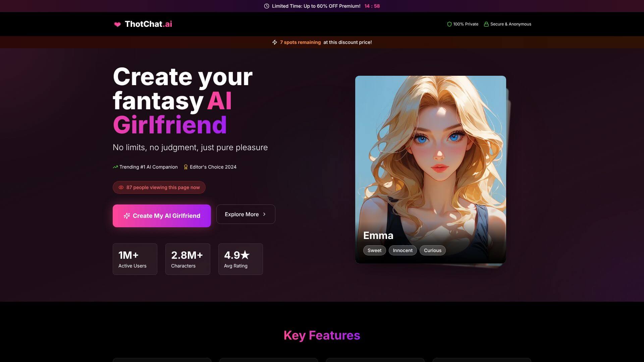The width and height of the screenshot is (644, 362).
Task: Click the lightning icon next to 7 spots remaining
Action: (275, 42)
